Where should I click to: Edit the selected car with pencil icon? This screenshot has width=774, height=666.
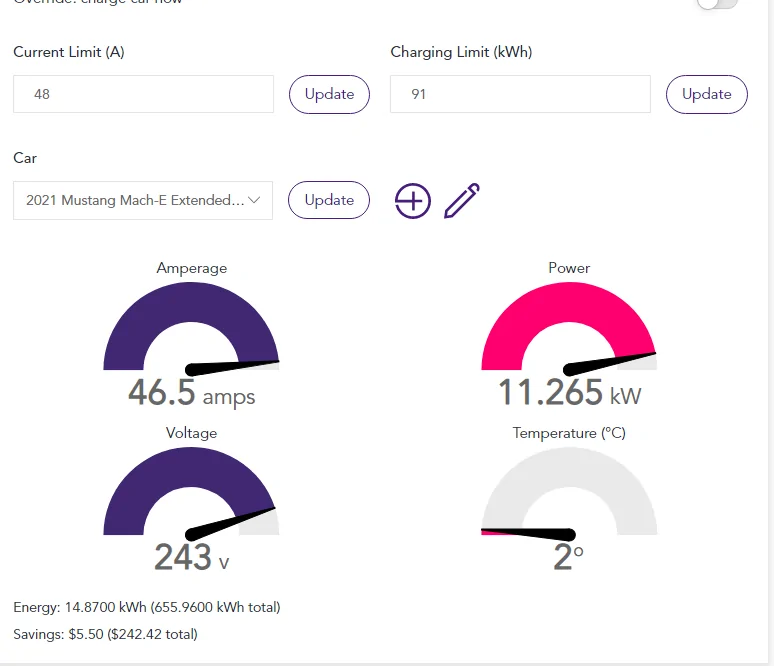click(x=462, y=200)
